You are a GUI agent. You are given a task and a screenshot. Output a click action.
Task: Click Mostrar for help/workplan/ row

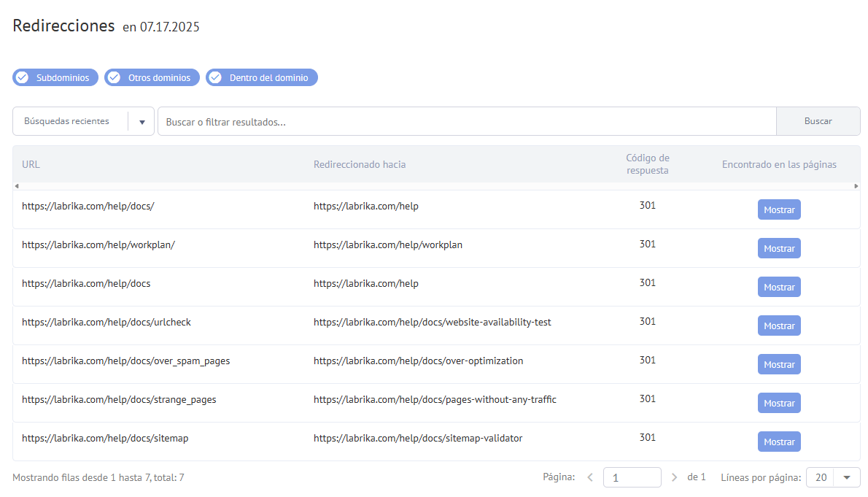(x=779, y=248)
